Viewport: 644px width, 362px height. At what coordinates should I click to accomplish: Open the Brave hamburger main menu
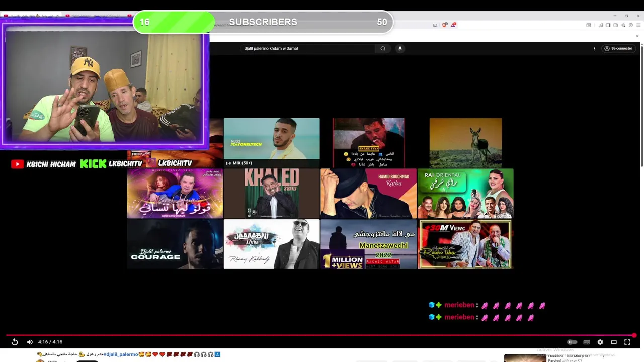pos(637,25)
